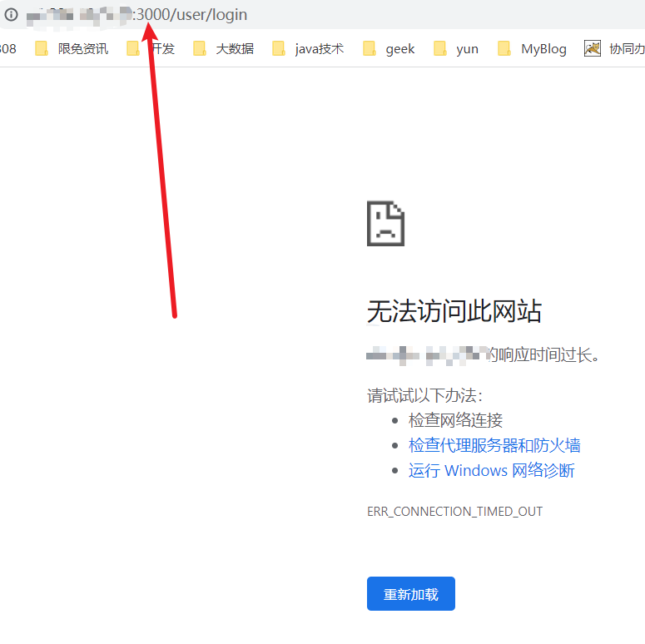
Task: Open the geek bookmark folder
Action: [389, 48]
